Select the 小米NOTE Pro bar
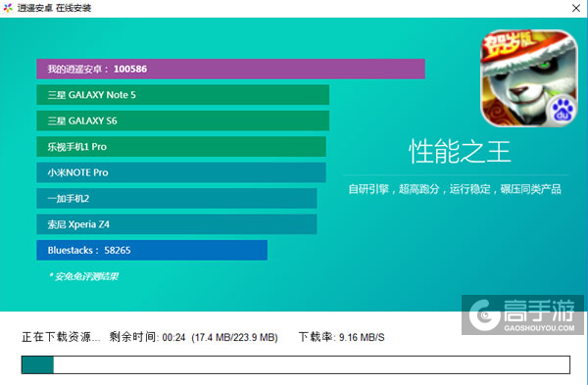Screen dimensions: 588x385 click(181, 172)
